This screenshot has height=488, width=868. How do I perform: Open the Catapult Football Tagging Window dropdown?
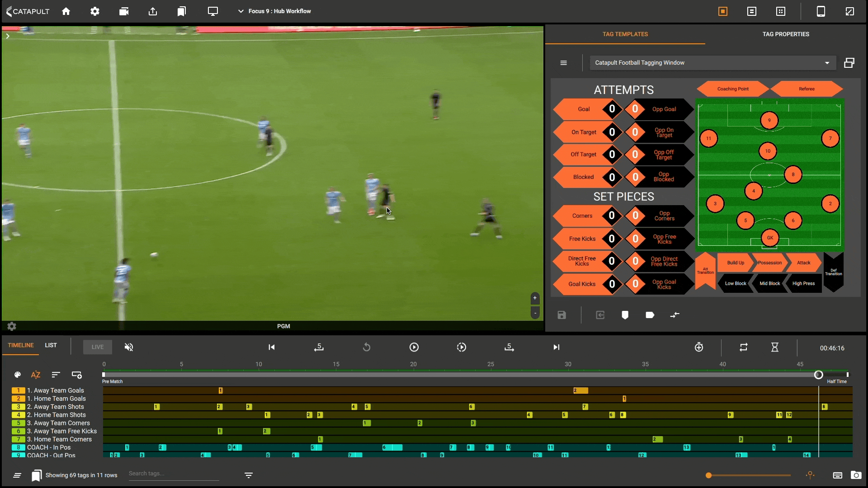click(713, 63)
